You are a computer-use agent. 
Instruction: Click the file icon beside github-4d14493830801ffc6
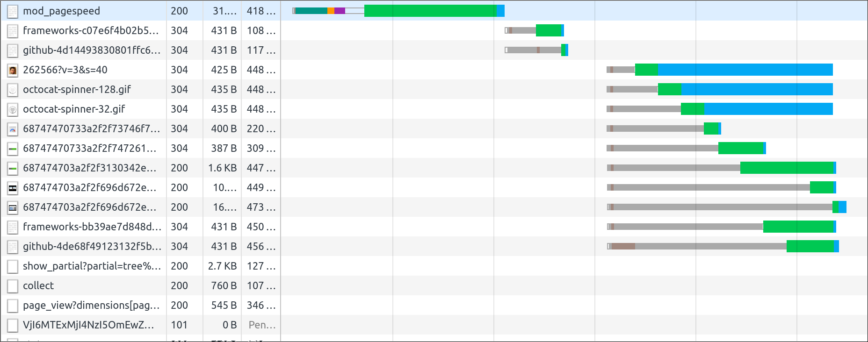click(x=13, y=50)
